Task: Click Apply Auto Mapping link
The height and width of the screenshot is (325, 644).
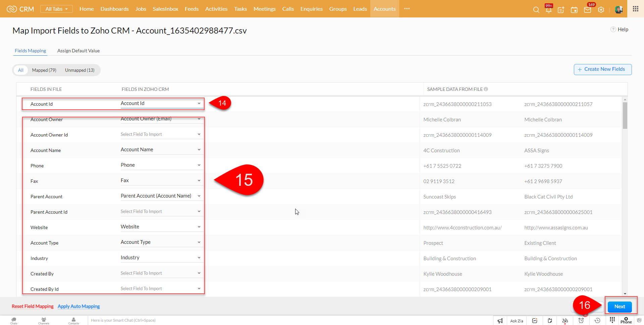Action: click(x=79, y=307)
